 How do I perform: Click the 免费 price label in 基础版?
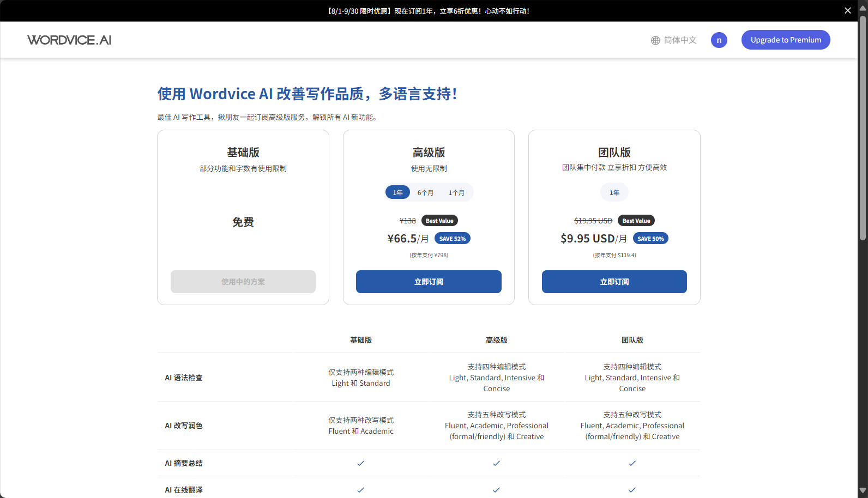click(x=243, y=222)
